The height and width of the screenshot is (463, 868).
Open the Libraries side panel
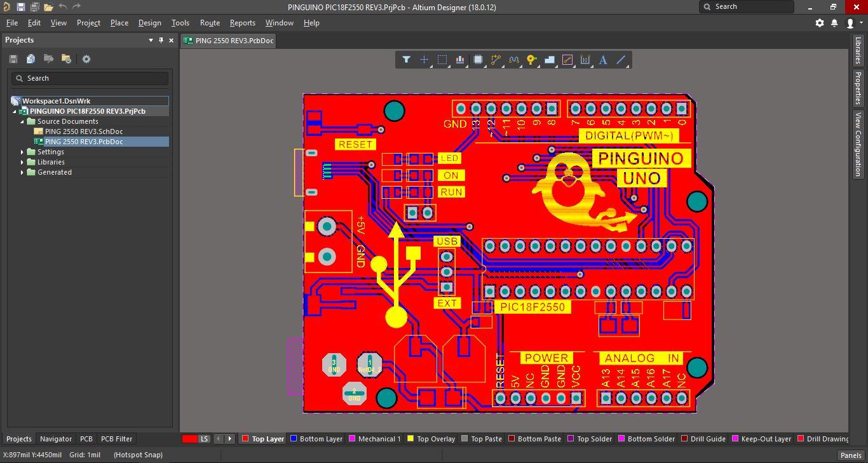[858, 50]
